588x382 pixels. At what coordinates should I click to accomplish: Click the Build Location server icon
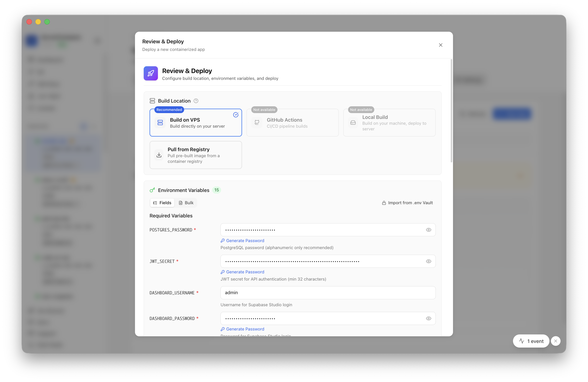tap(152, 101)
